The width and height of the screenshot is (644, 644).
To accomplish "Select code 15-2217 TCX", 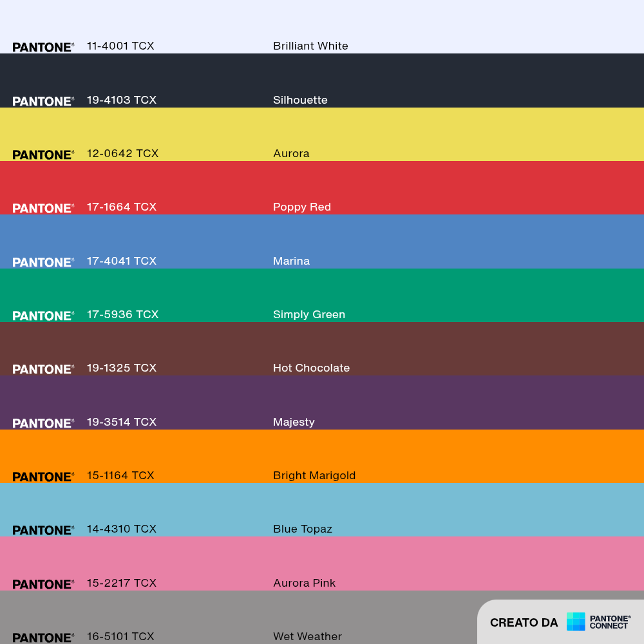I will pyautogui.click(x=122, y=583).
